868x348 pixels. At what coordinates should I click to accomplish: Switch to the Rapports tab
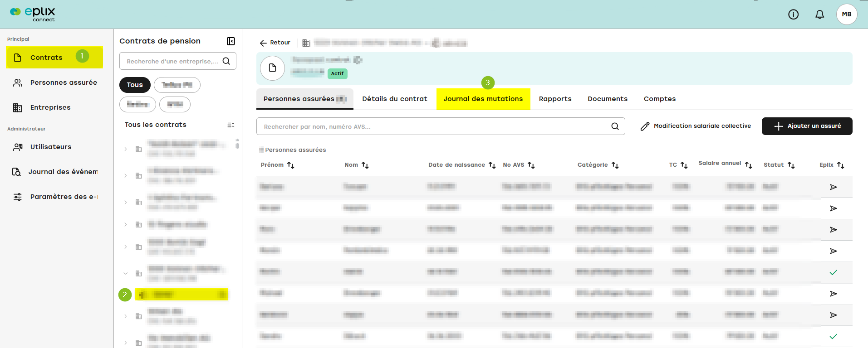[x=555, y=99]
